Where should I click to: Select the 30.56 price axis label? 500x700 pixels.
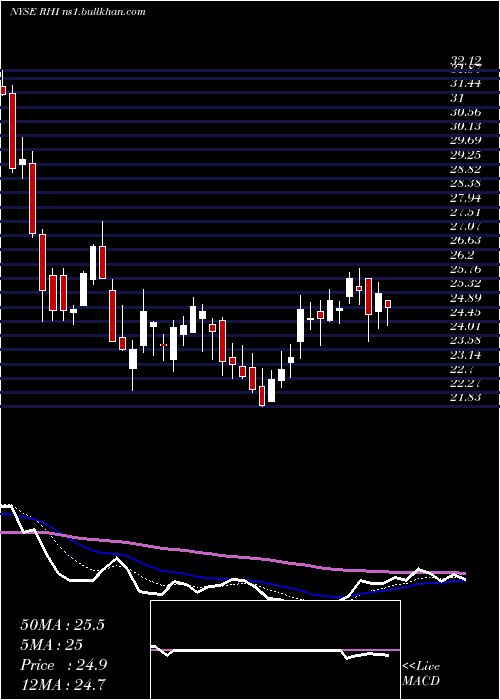coord(466,112)
